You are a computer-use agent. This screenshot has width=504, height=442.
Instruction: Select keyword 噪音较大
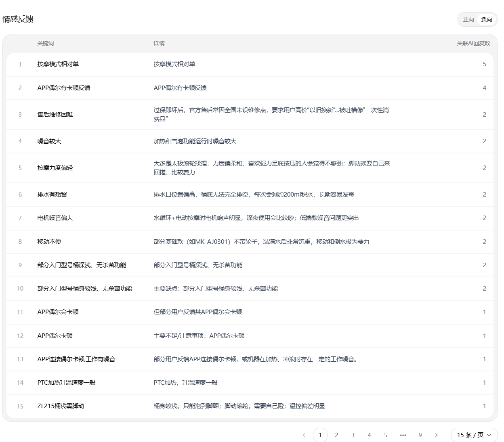coord(49,141)
